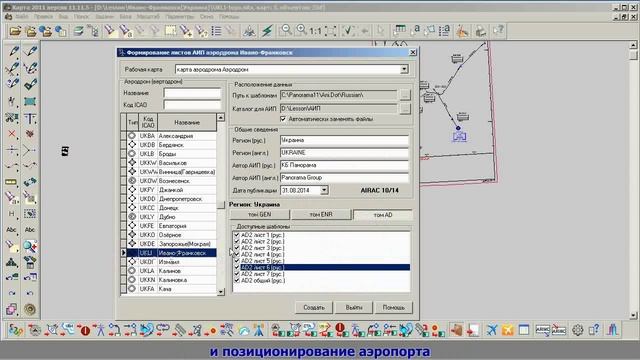Click the 'Выйти' button
This screenshot has width=640, height=360.
pyautogui.click(x=353, y=307)
